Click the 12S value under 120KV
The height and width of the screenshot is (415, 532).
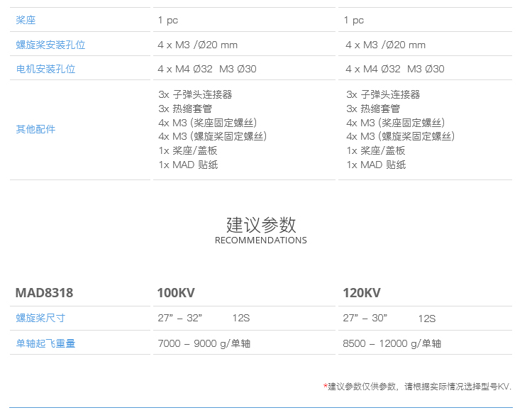[427, 319]
